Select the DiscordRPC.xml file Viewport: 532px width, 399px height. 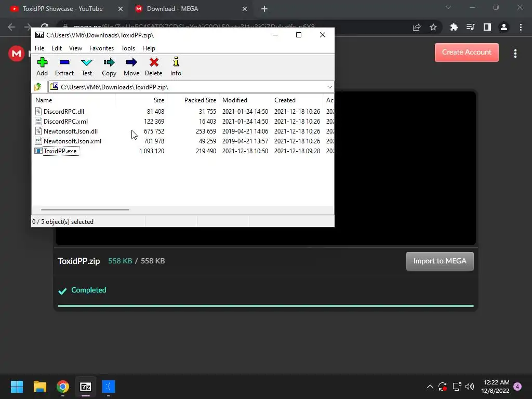point(65,122)
